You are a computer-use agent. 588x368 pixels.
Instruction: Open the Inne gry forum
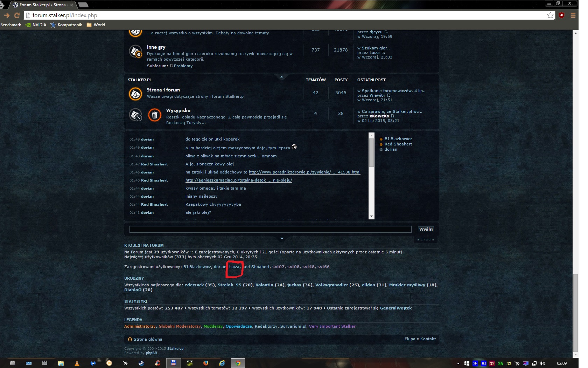(156, 47)
